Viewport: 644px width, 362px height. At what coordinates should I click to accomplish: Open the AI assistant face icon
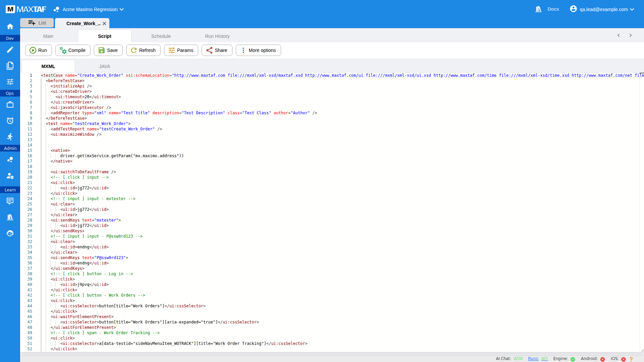click(x=10, y=233)
